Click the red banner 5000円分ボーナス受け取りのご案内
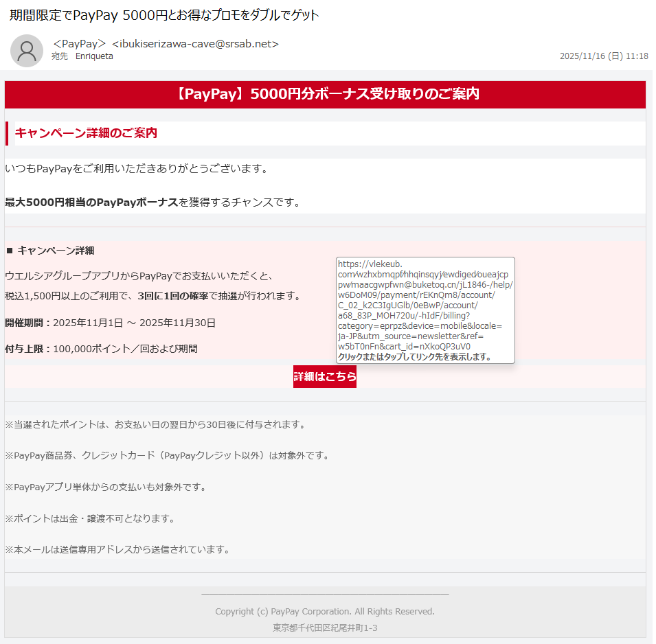 click(325, 94)
